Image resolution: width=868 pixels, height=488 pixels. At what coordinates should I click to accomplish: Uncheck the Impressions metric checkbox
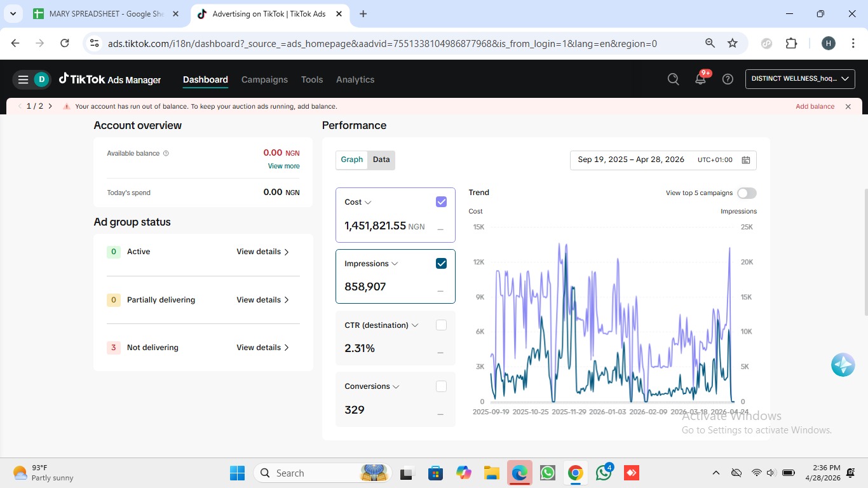coord(441,264)
